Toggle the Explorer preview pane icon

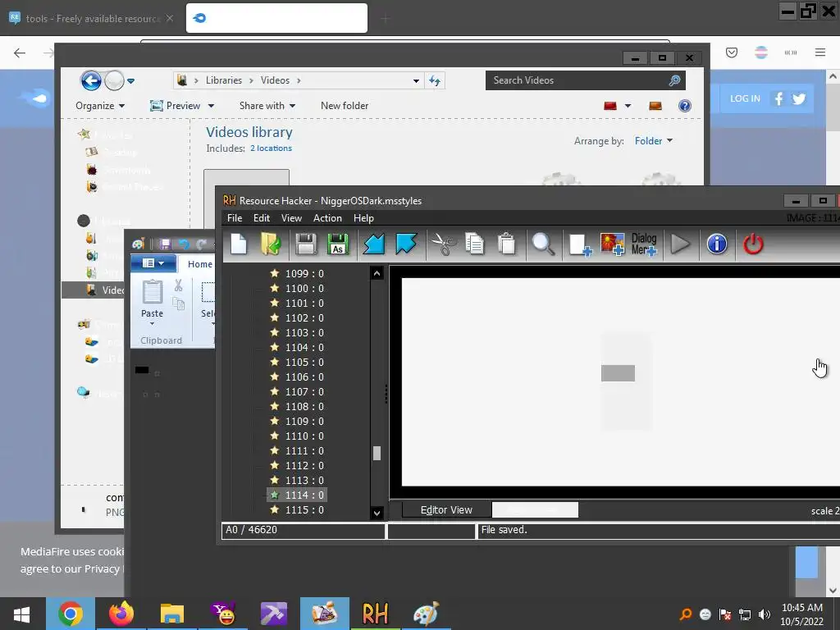click(x=655, y=106)
